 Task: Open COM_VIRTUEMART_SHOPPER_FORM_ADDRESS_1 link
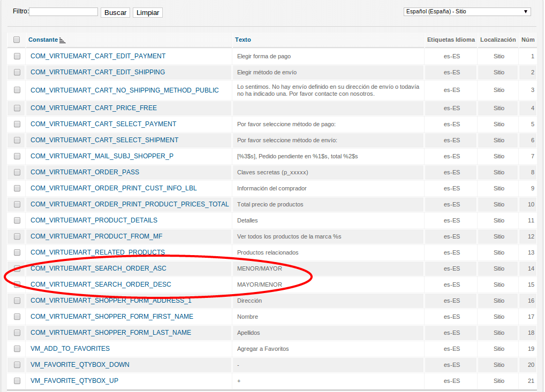pyautogui.click(x=111, y=301)
